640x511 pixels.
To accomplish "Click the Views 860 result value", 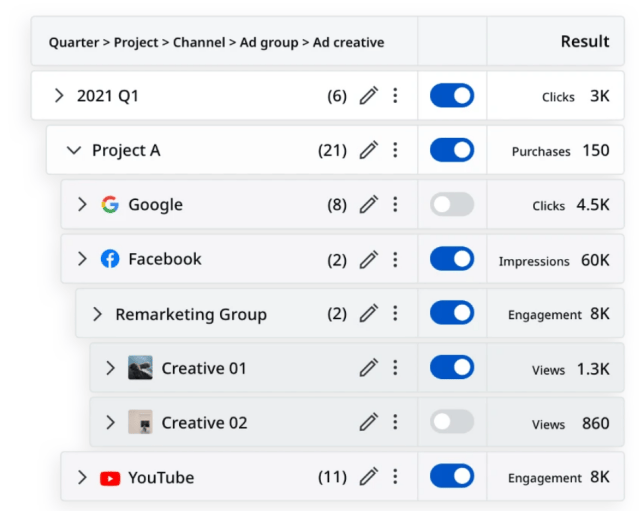I will click(571, 424).
